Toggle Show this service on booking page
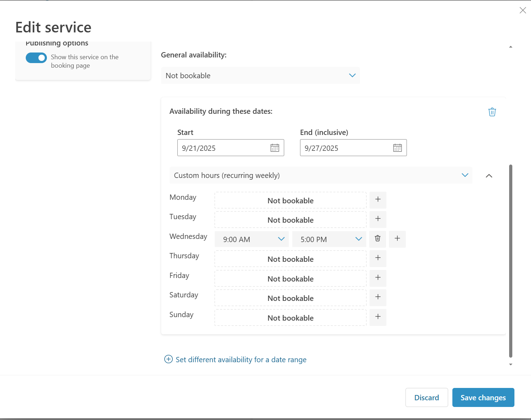Viewport: 531px width, 420px height. pyautogui.click(x=36, y=58)
